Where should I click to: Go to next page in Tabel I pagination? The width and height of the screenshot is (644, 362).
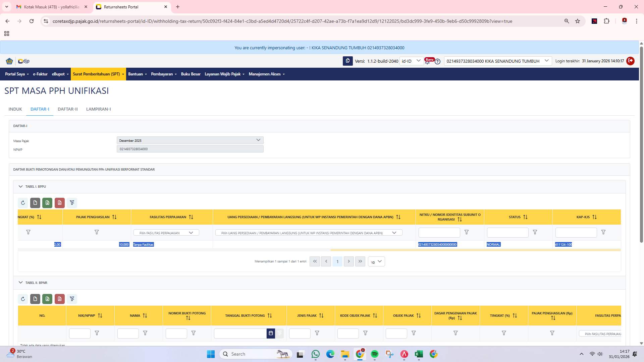(x=349, y=261)
